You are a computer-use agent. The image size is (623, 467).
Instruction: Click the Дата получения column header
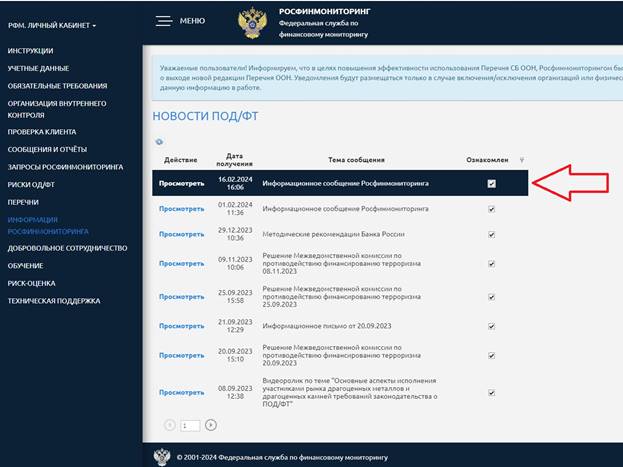coord(234,160)
